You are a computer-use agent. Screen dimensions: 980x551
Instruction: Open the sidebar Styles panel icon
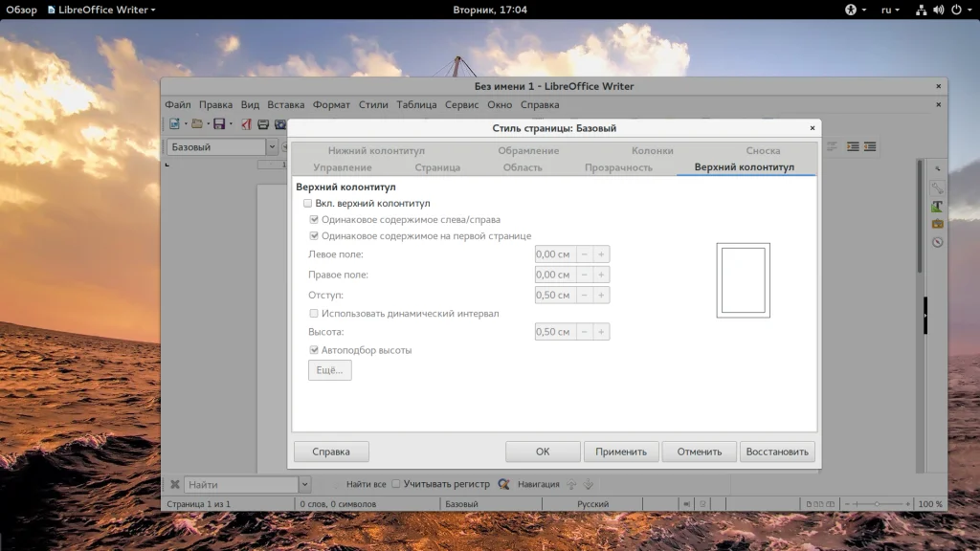(x=937, y=206)
